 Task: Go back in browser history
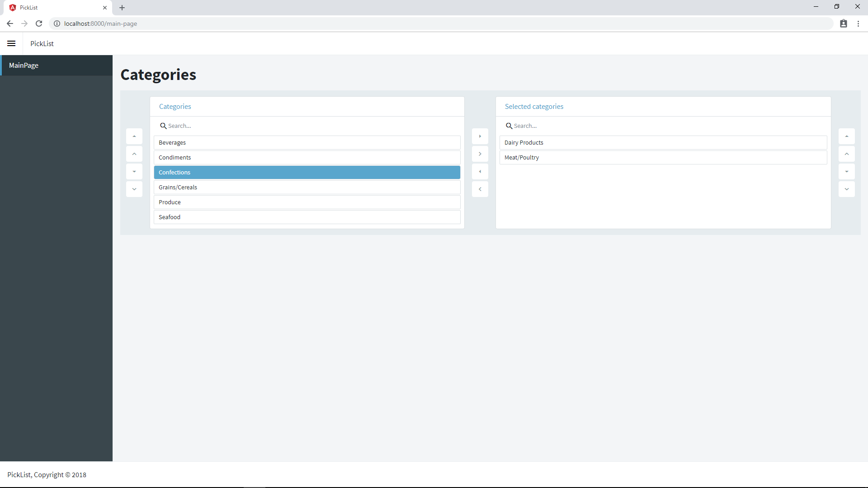click(10, 23)
